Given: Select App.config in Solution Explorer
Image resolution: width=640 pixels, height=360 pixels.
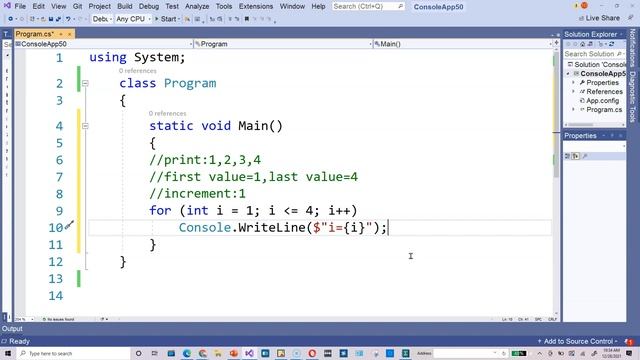Looking at the screenshot, I should 602,101.
